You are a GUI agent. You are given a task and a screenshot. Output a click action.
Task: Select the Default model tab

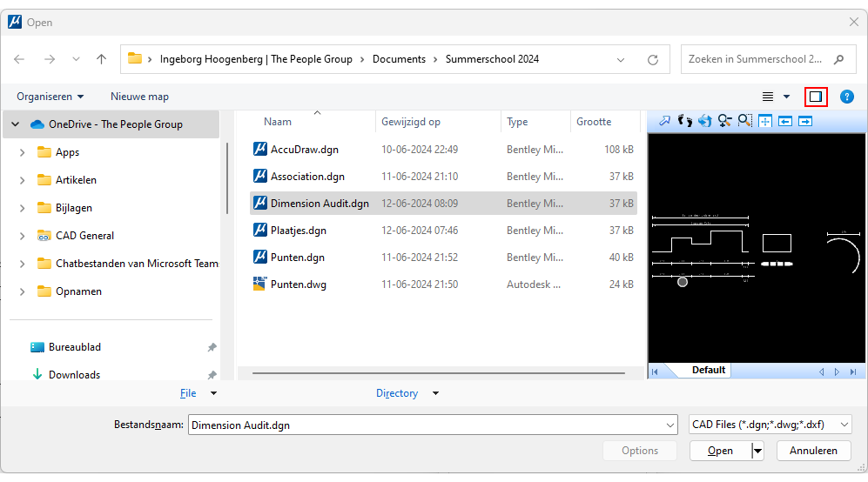(x=708, y=371)
